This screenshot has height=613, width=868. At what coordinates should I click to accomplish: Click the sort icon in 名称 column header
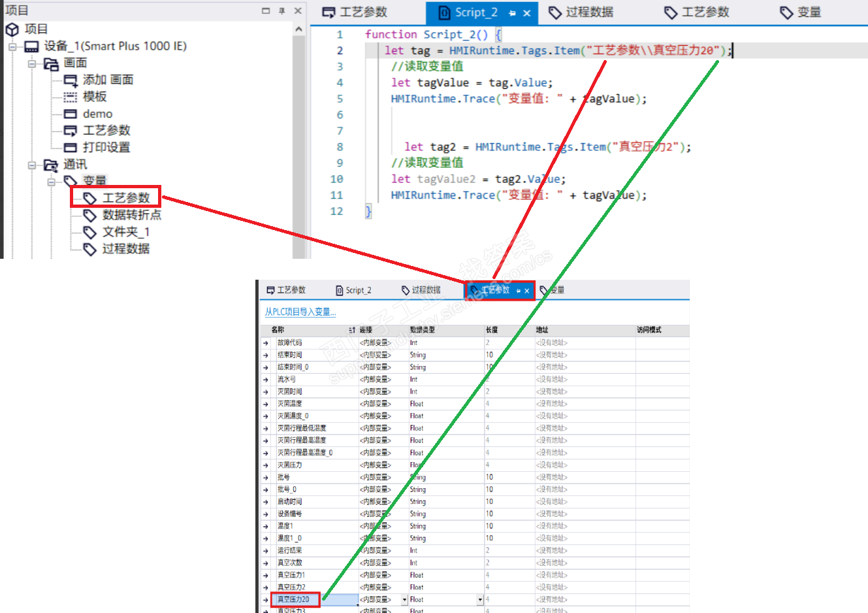coord(352,330)
